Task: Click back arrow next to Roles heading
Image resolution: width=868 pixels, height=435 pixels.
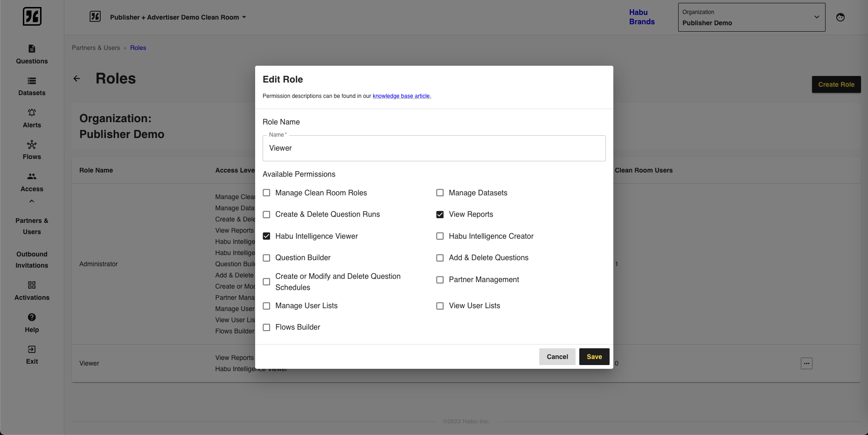Action: pyautogui.click(x=77, y=78)
